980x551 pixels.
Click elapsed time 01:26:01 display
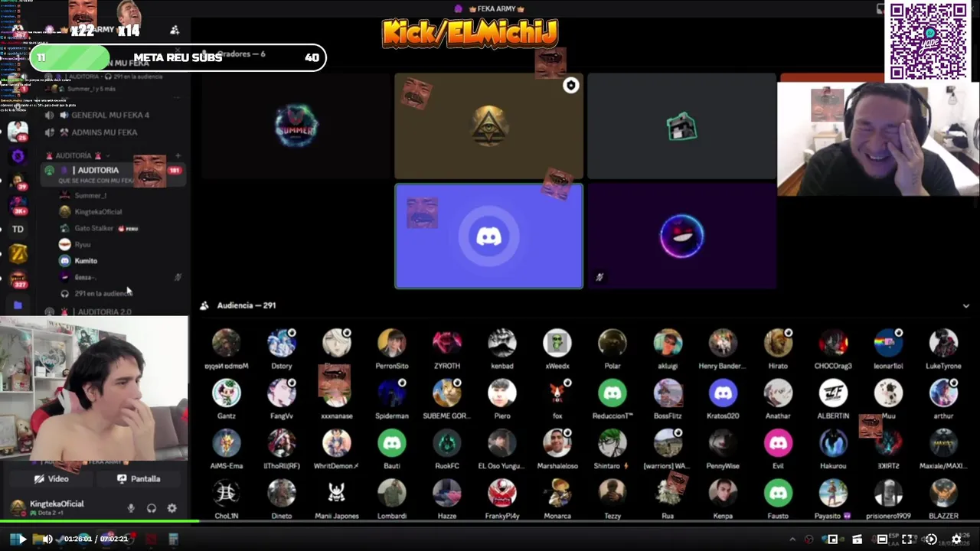pos(77,539)
